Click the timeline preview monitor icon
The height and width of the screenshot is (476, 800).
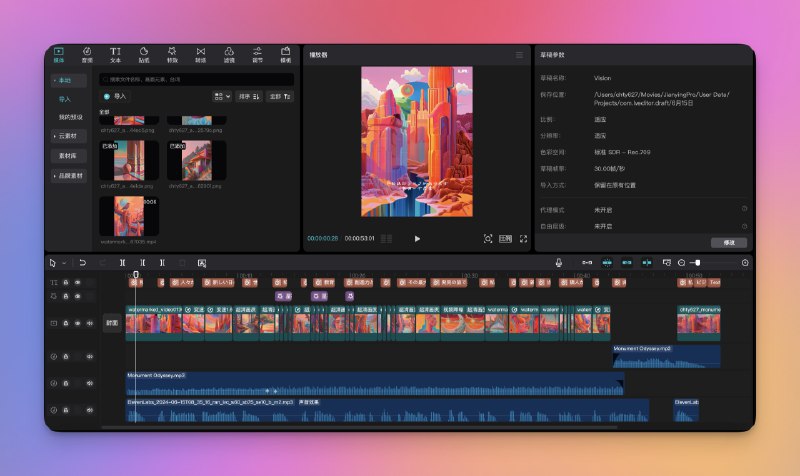click(x=666, y=263)
